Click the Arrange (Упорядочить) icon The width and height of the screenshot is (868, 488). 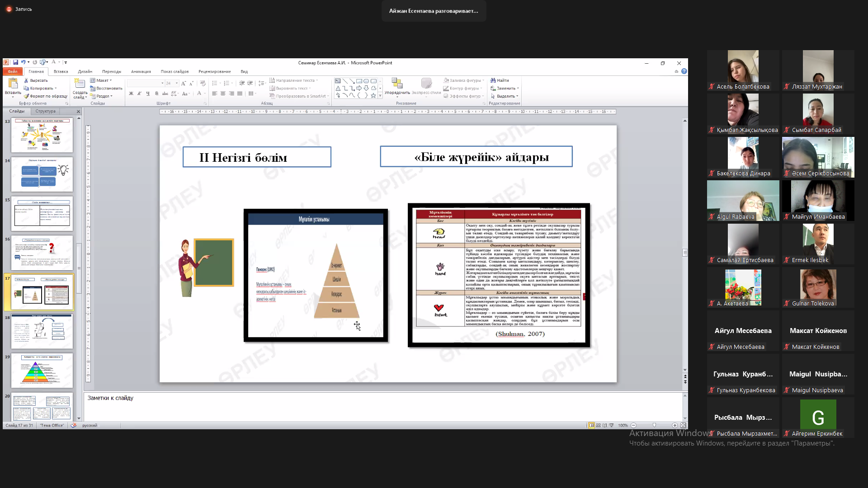(x=397, y=84)
